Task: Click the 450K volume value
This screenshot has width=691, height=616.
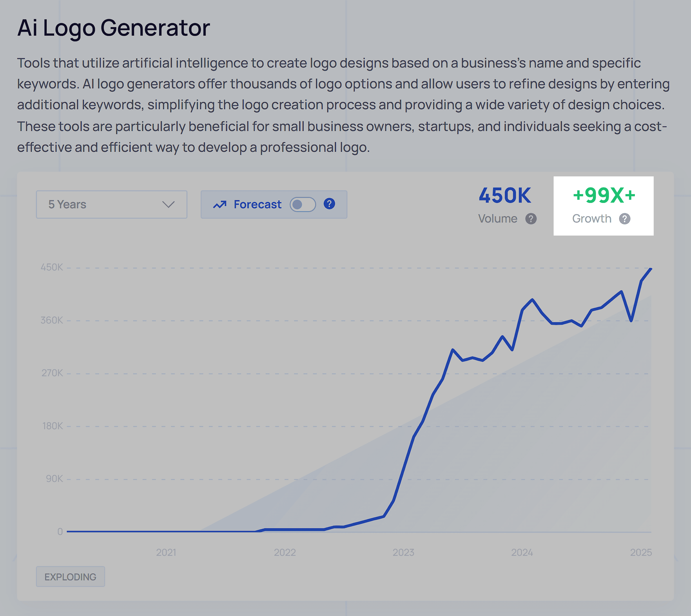Action: coord(504,196)
